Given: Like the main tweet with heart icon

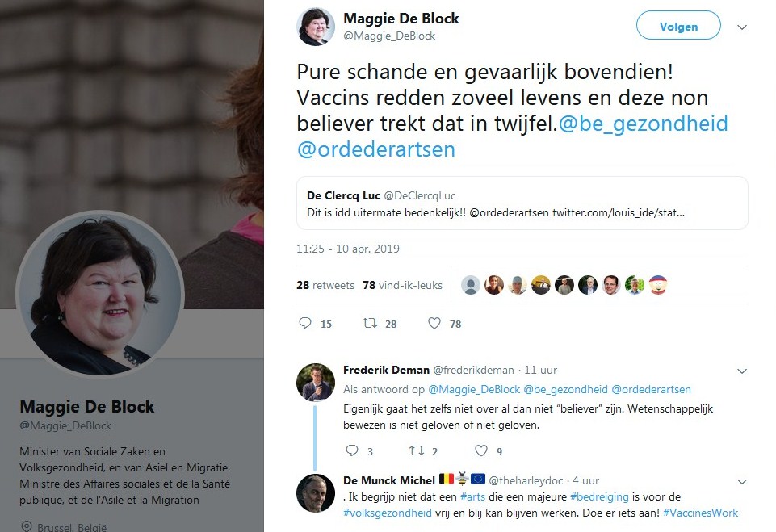Looking at the screenshot, I should (x=434, y=323).
